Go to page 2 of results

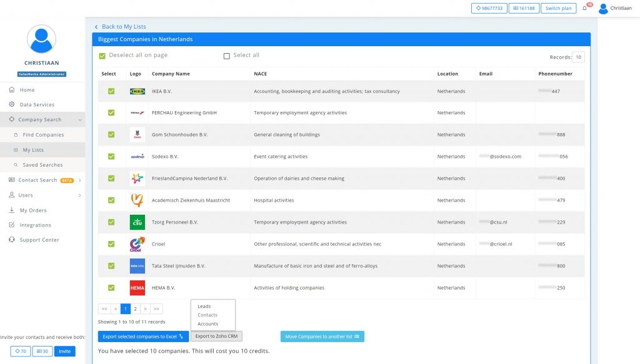135,308
